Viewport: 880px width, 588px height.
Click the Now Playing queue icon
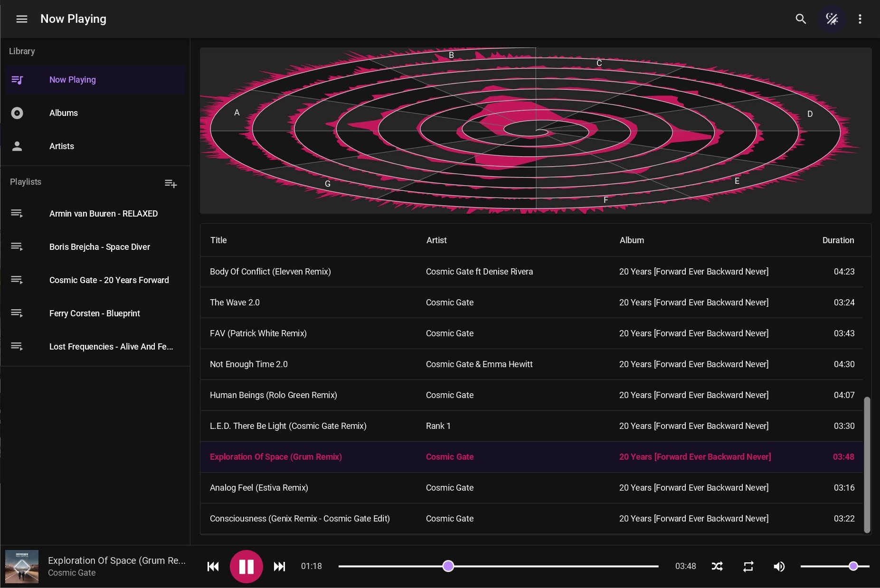(17, 80)
